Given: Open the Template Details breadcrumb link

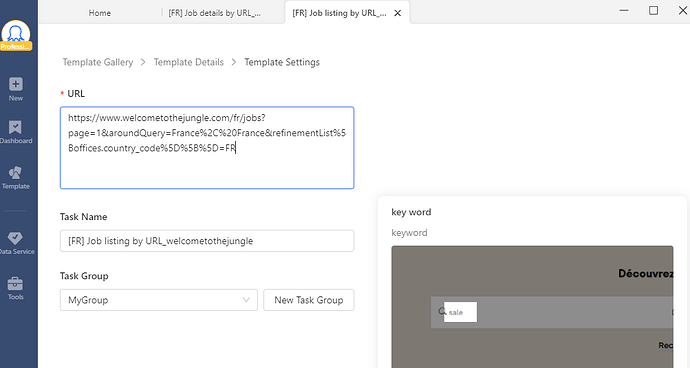Looking at the screenshot, I should tap(188, 62).
